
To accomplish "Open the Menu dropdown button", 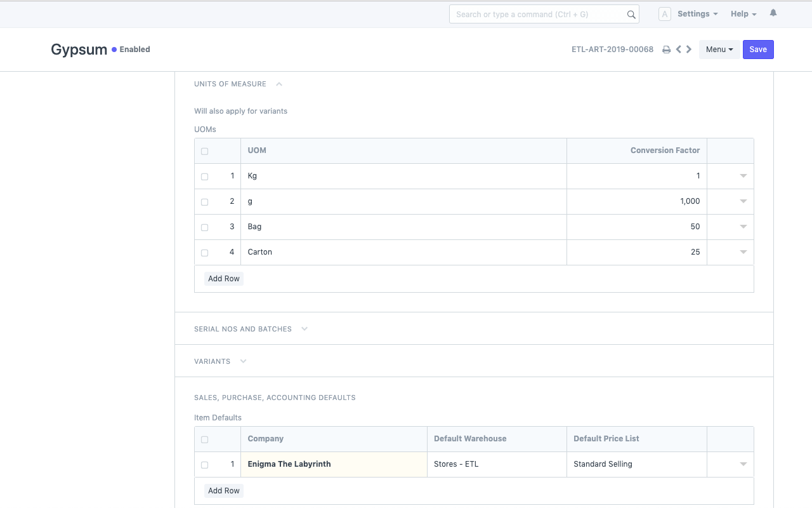I will click(719, 50).
